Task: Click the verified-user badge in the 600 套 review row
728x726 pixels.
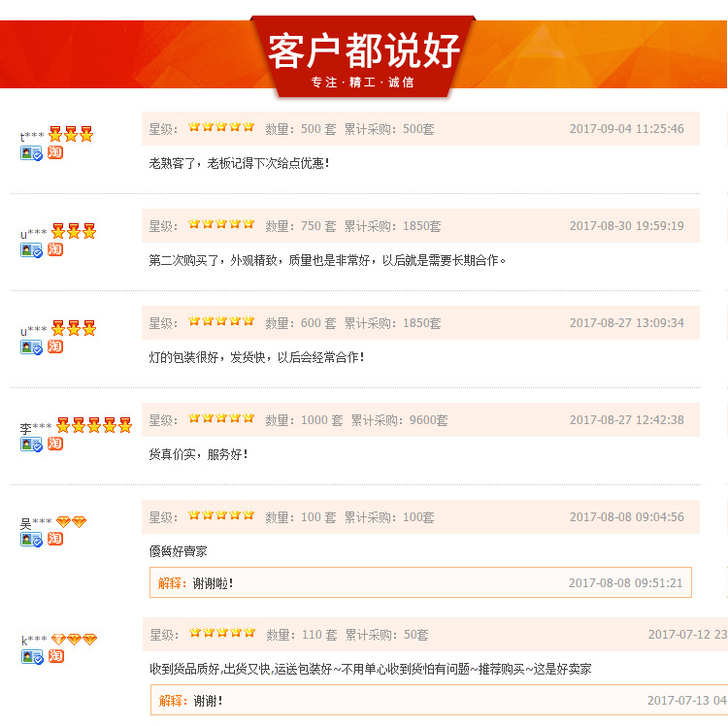Action: pos(31,347)
